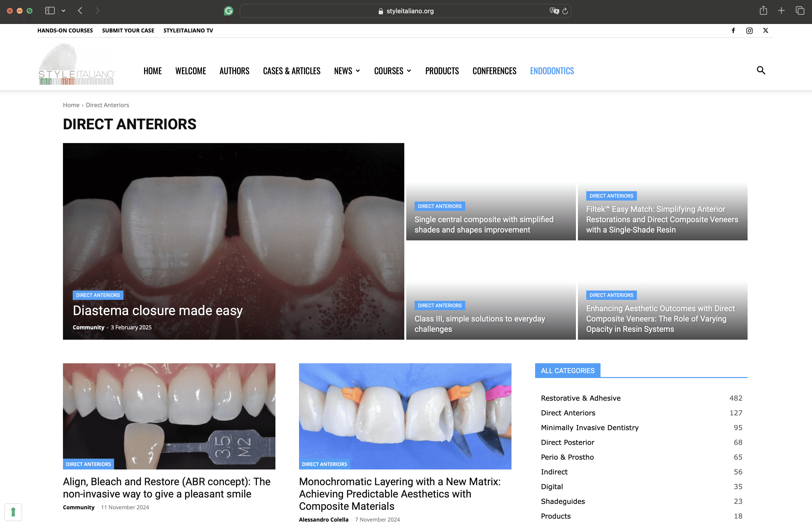812x526 pixels.
Task: Click the green keyhole privacy widget
Action: click(x=13, y=512)
